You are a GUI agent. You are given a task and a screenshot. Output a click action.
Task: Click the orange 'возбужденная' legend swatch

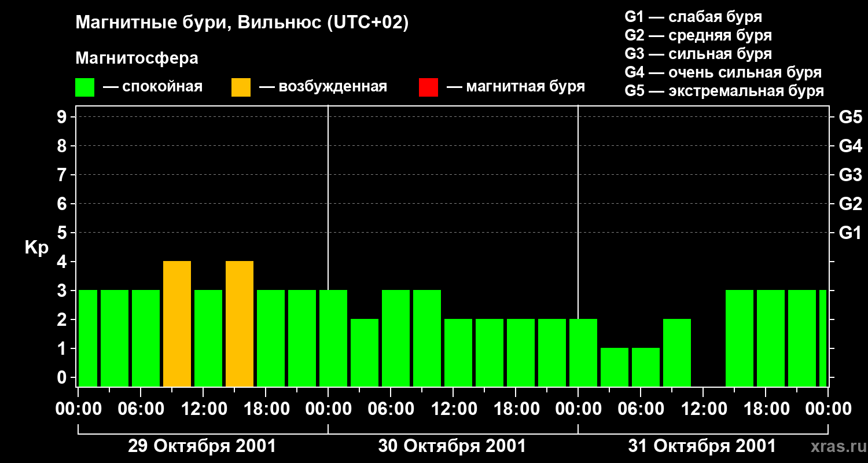[x=241, y=87]
